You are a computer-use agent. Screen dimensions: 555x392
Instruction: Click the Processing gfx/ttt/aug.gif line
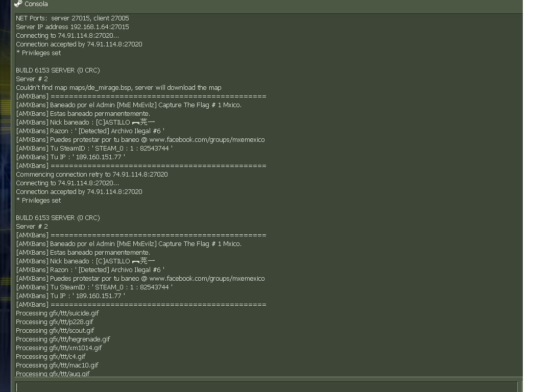(x=53, y=374)
